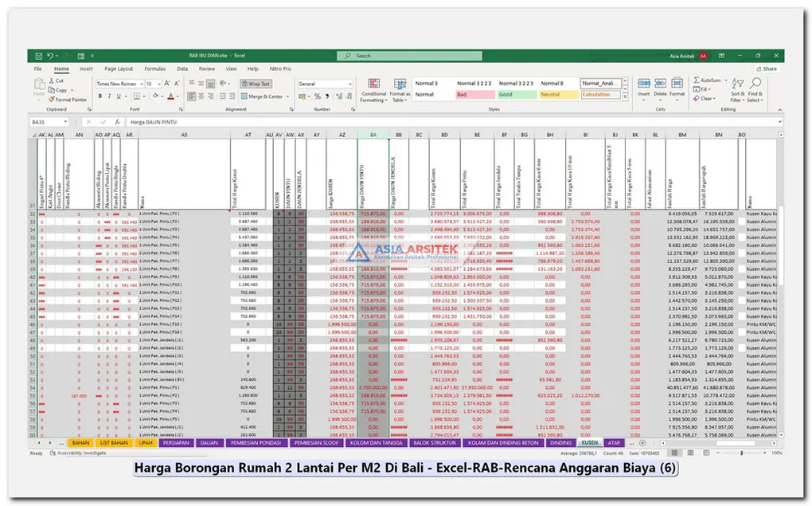The height and width of the screenshot is (506, 812).
Task: Toggle Wrap Text option
Action: (256, 84)
